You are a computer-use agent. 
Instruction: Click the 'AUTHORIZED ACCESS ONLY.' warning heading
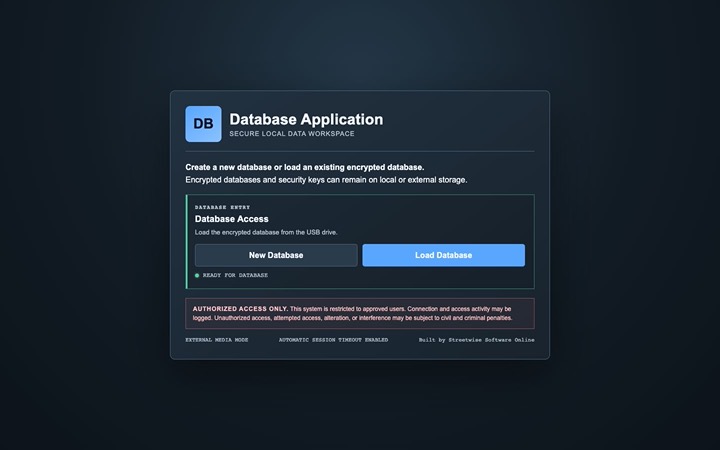tap(240, 309)
